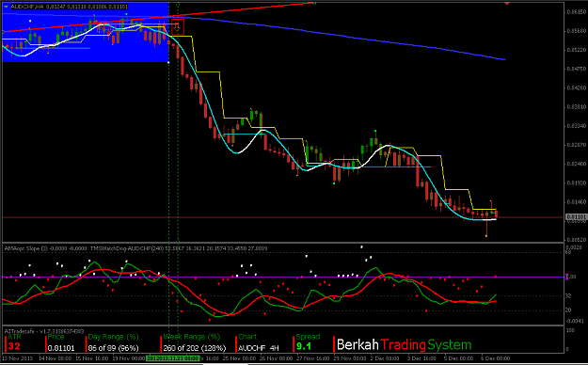
Task: Click the purple level marker on indicator scale
Action: 567,277
